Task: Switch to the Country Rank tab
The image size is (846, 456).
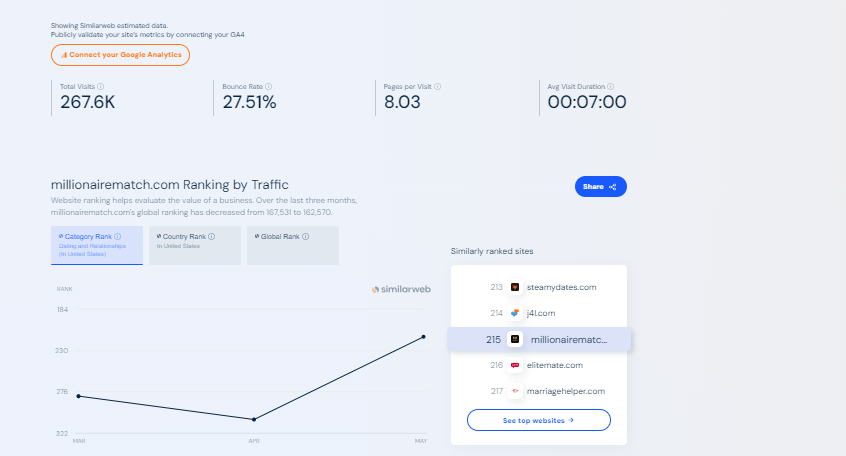Action: [194, 245]
